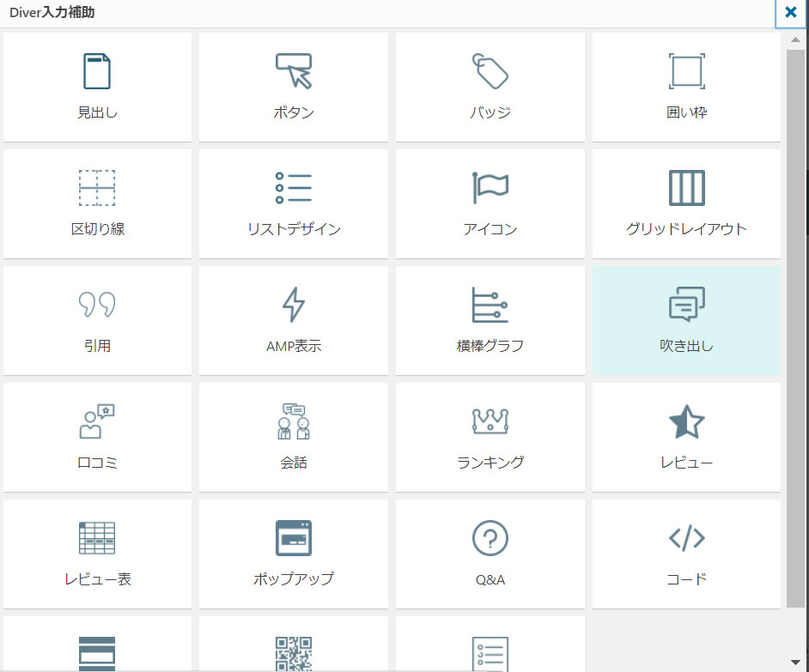Choose the バッジ (badge) tag icon
This screenshot has width=809, height=672.
(490, 72)
